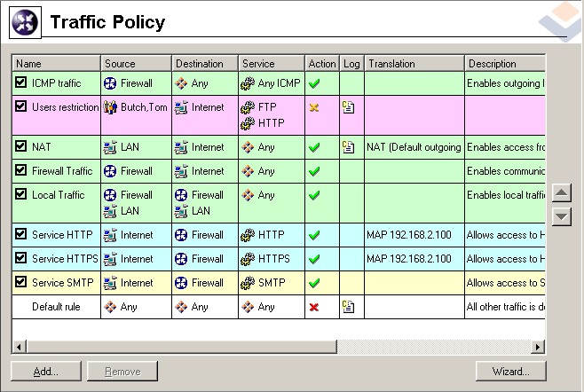Uncheck the Users restriction rule checkbox
This screenshot has height=392, width=584.
click(x=21, y=106)
